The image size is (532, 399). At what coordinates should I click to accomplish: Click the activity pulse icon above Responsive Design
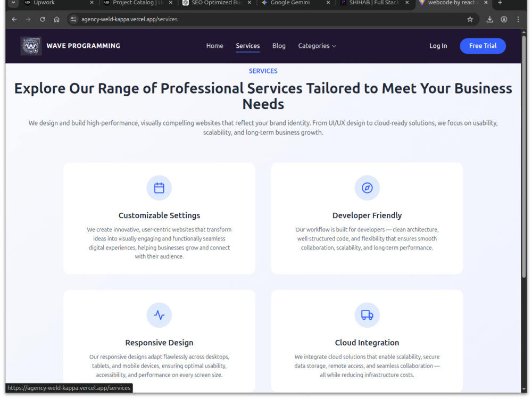click(x=159, y=315)
